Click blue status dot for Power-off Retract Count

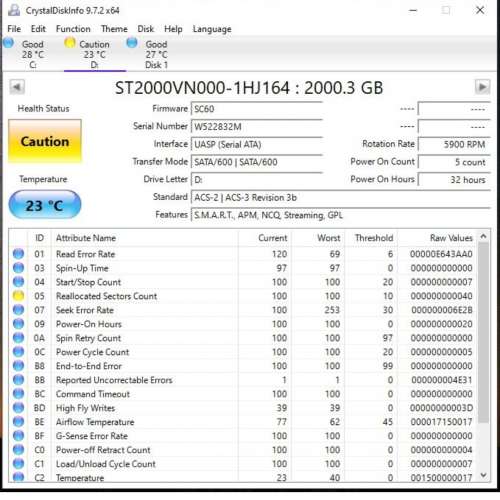pos(18,450)
